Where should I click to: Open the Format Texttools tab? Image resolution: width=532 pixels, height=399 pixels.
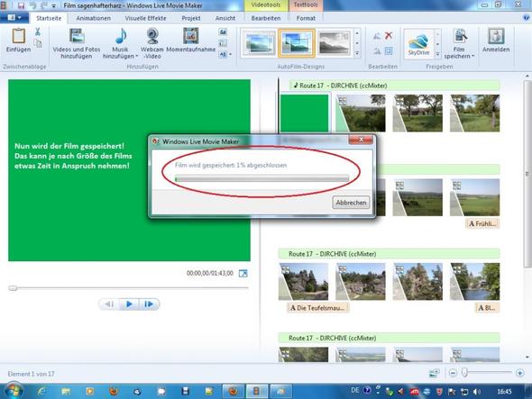coord(306,18)
